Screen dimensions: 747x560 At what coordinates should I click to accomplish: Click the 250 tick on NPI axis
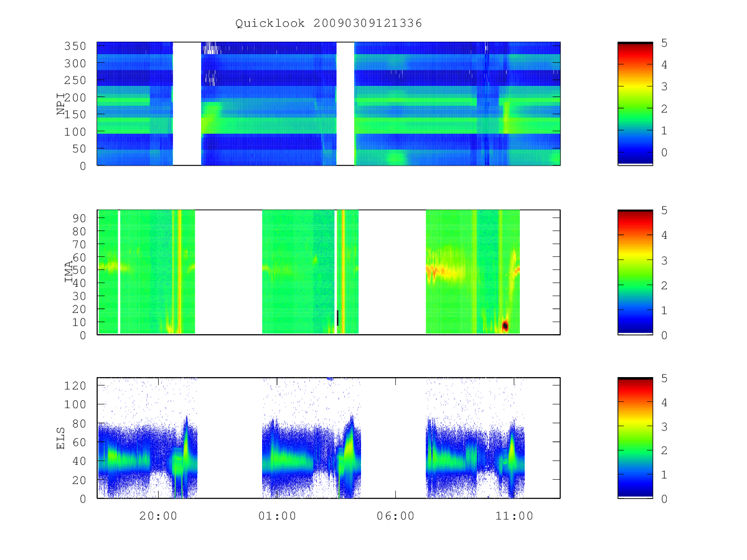[77, 80]
